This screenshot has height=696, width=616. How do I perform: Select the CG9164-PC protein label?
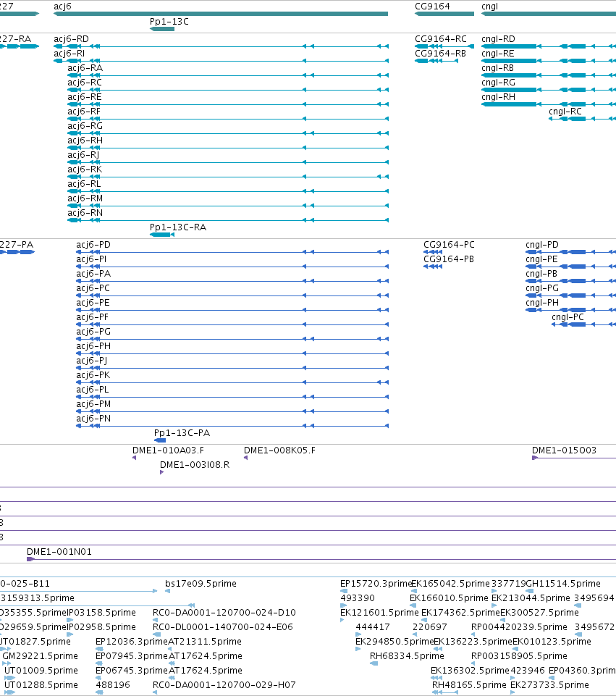[x=450, y=245]
